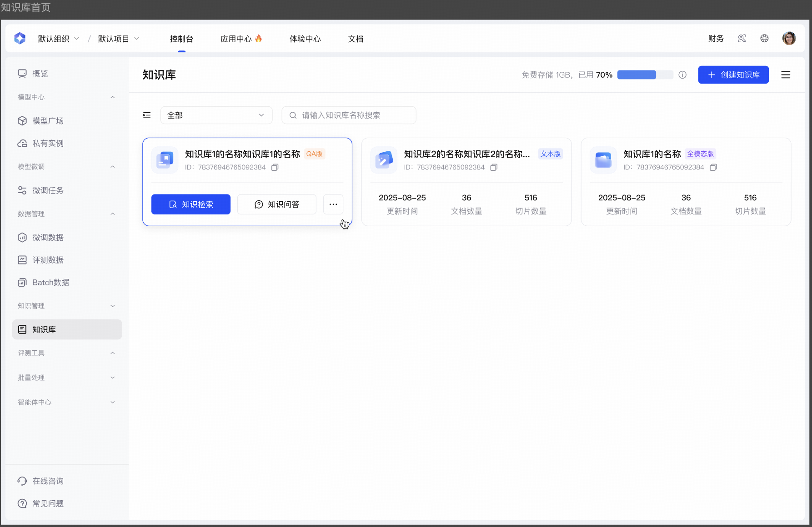Click the storage info icon beside 70%
The width and height of the screenshot is (812, 527).
click(682, 75)
